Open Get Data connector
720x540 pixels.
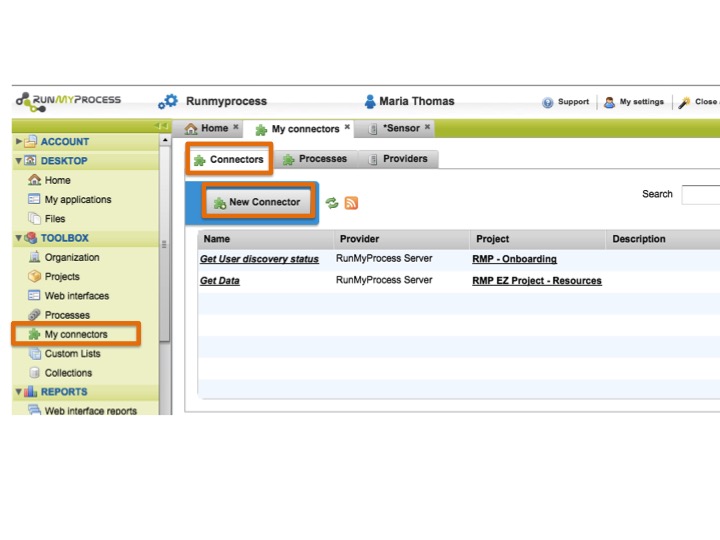219,281
